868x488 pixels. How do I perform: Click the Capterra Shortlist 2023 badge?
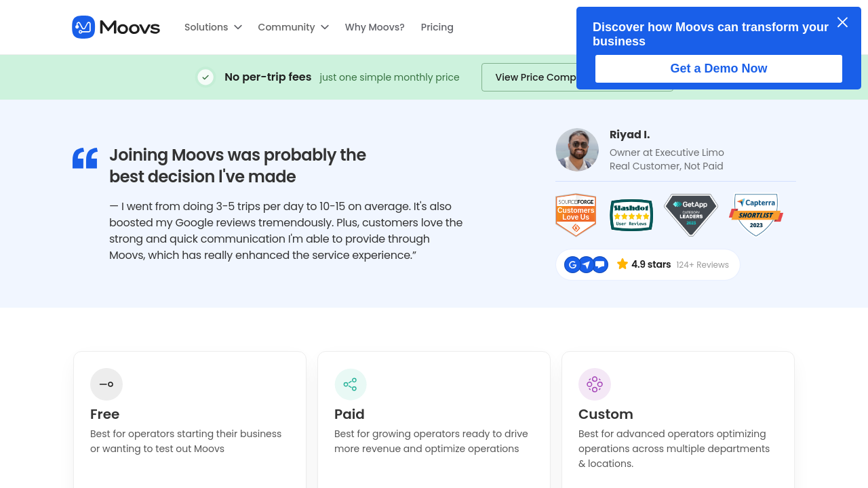pyautogui.click(x=756, y=215)
